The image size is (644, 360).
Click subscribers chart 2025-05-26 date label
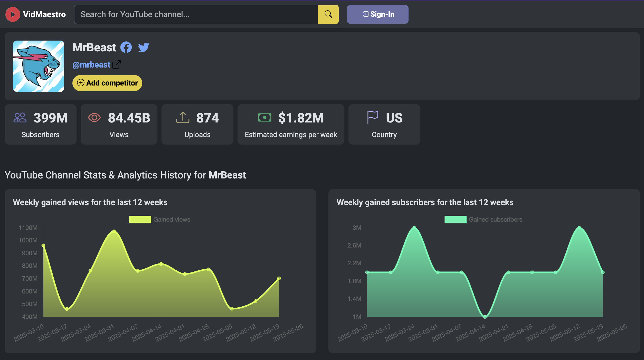pyautogui.click(x=612, y=333)
